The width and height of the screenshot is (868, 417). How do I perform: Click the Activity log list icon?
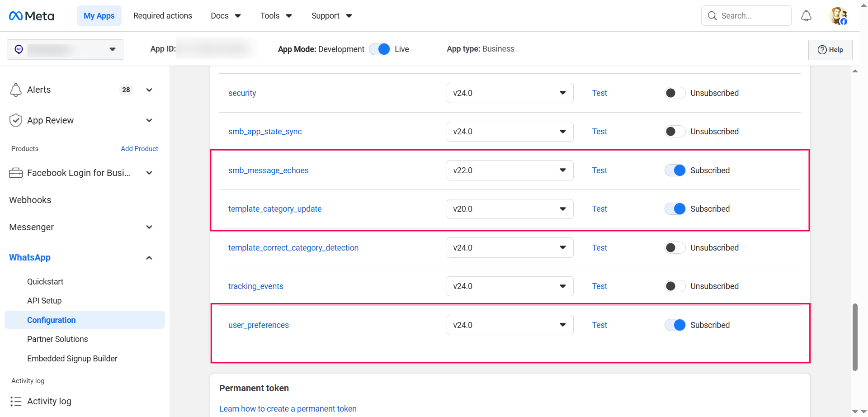point(16,401)
